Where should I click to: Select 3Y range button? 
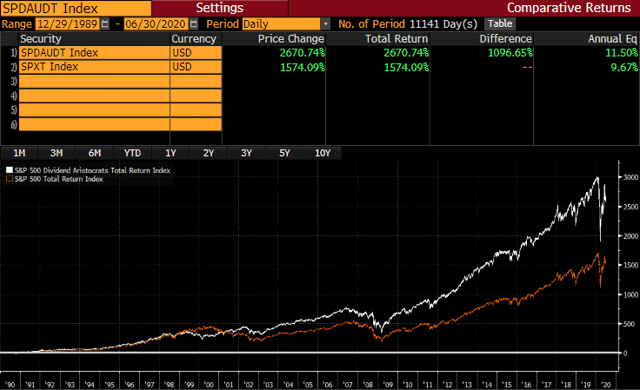[247, 153]
